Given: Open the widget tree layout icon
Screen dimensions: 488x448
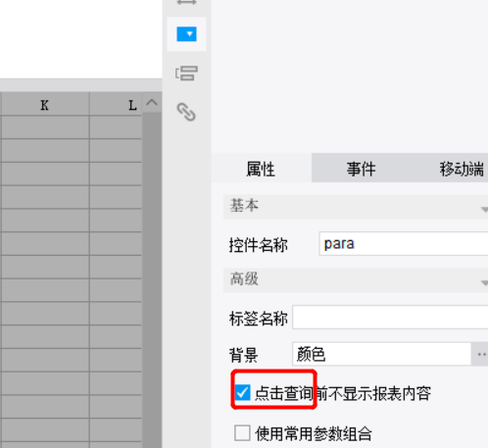Looking at the screenshot, I should (186, 74).
